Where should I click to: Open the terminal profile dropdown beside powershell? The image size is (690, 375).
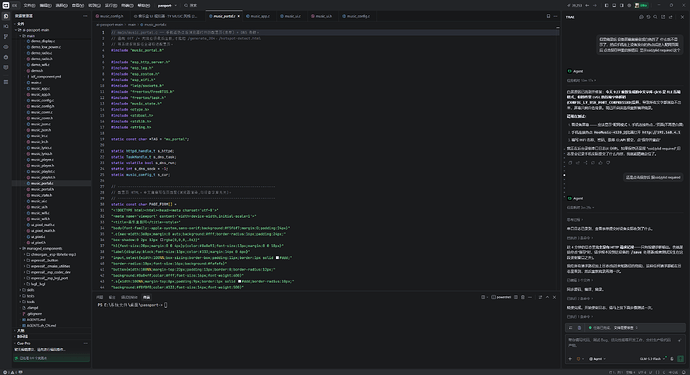(488, 297)
